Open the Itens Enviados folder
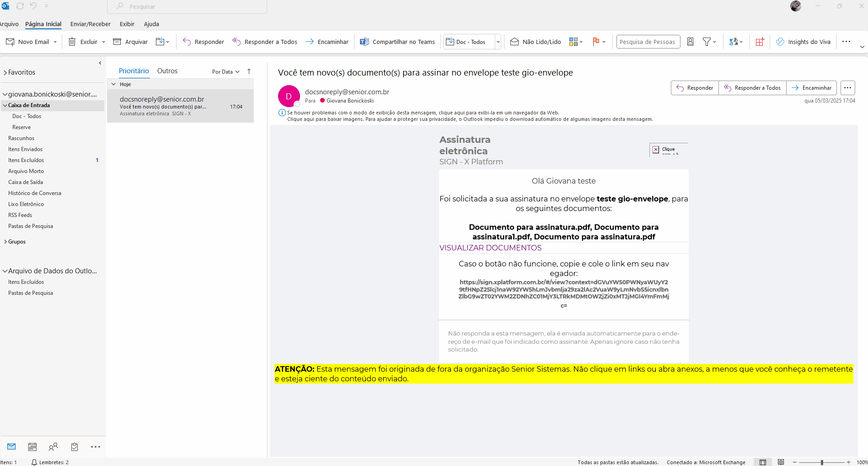Viewport: 868px width, 466px height. tap(25, 149)
